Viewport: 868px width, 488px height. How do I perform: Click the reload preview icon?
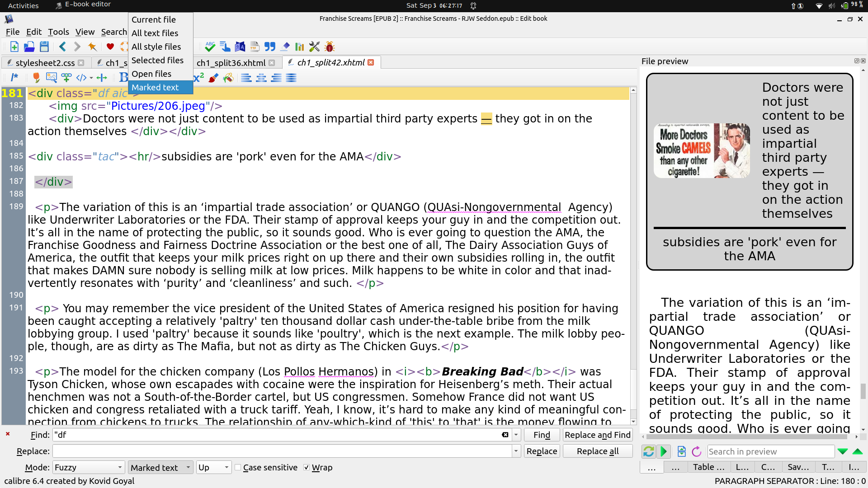point(697,451)
